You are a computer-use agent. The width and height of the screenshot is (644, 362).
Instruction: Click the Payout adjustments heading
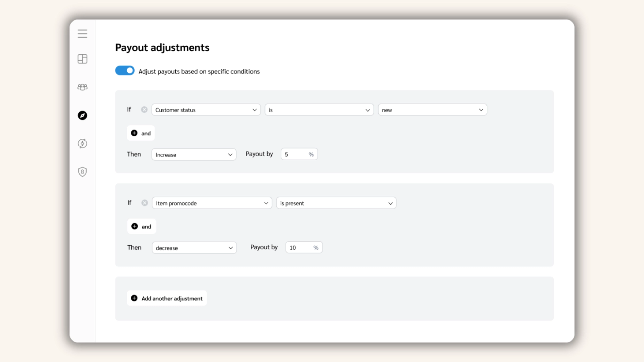click(x=162, y=47)
